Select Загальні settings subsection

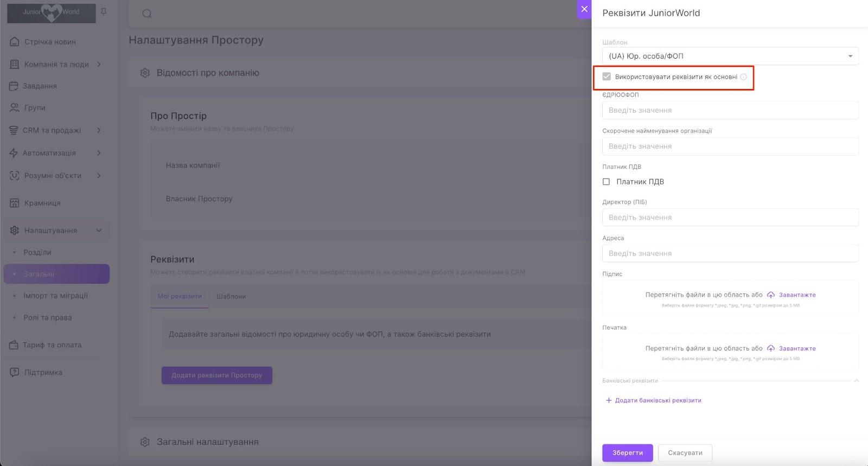[56, 274]
